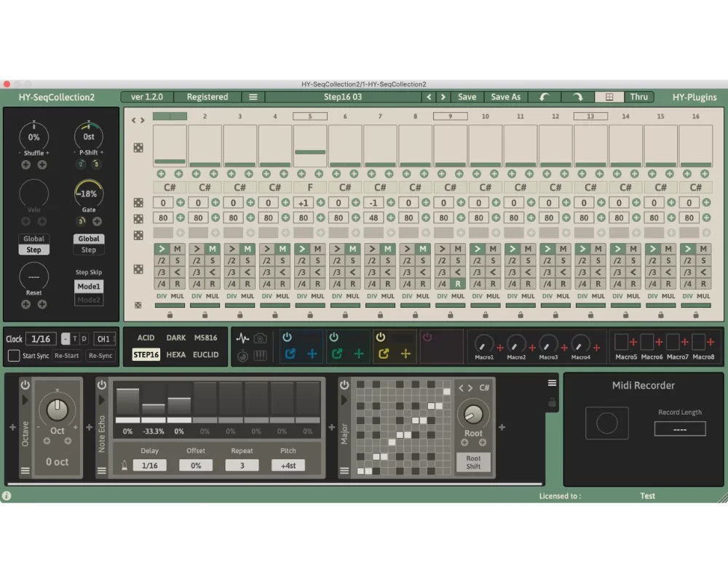Click the Midi Recorder record circle

607,423
